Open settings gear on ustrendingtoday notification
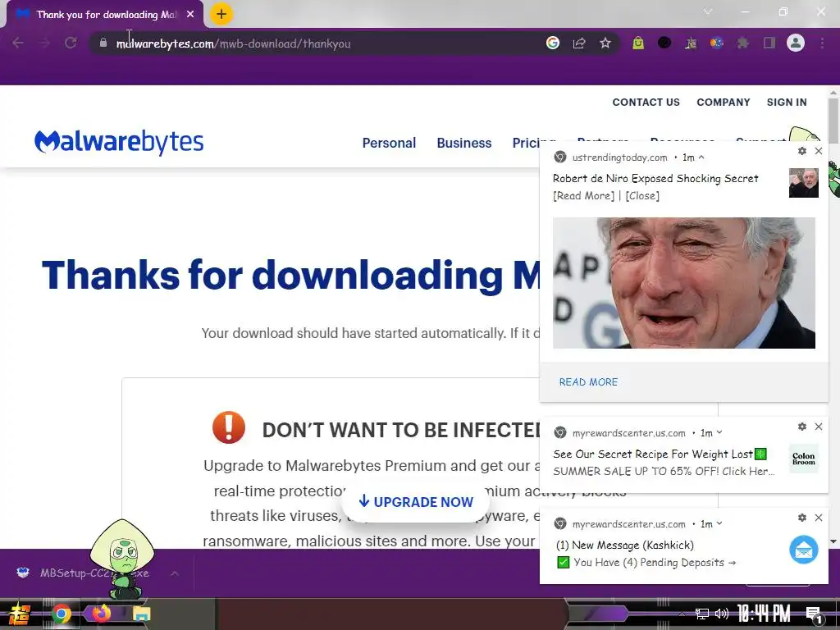 (x=802, y=151)
